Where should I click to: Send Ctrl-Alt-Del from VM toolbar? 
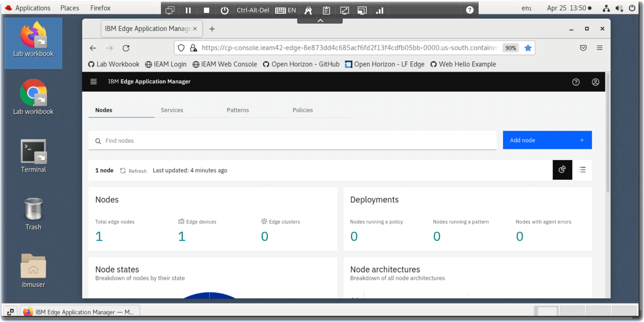253,10
